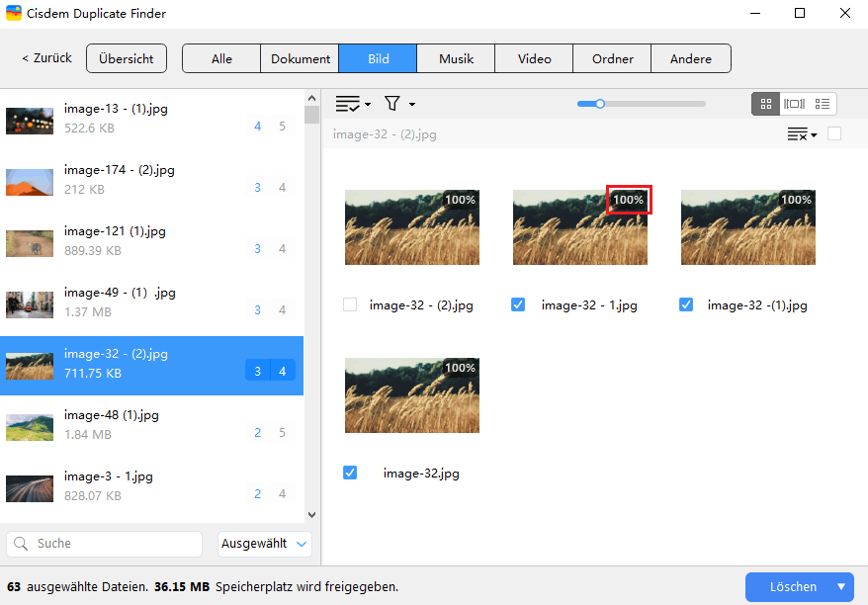Open the Video tab
Image resolution: width=868 pixels, height=605 pixels.
click(x=534, y=58)
